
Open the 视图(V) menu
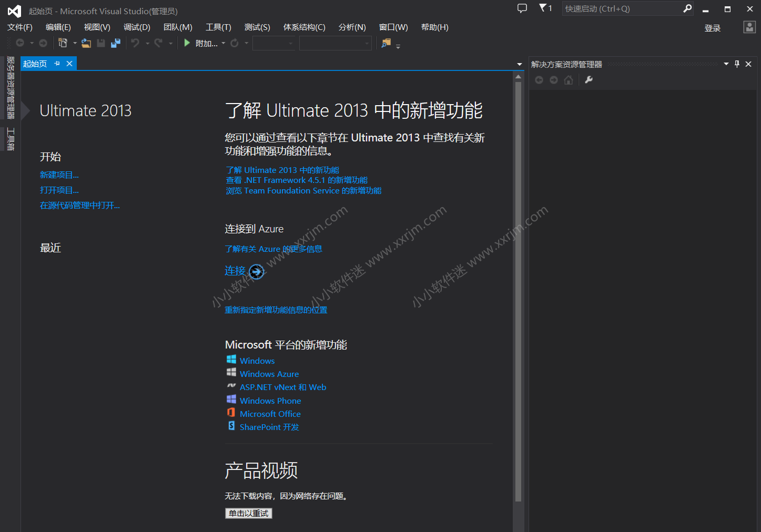[97, 27]
